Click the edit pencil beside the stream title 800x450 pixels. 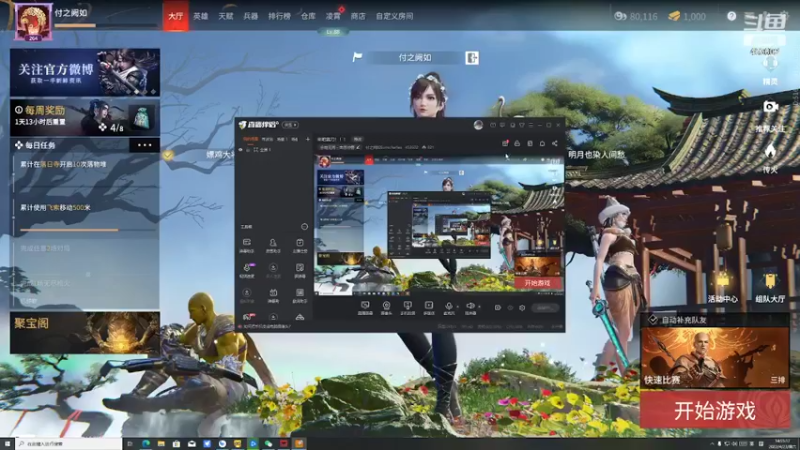[x=358, y=147]
